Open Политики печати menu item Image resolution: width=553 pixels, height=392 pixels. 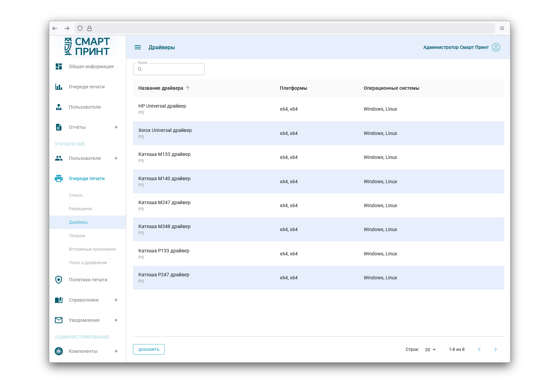[x=88, y=280]
